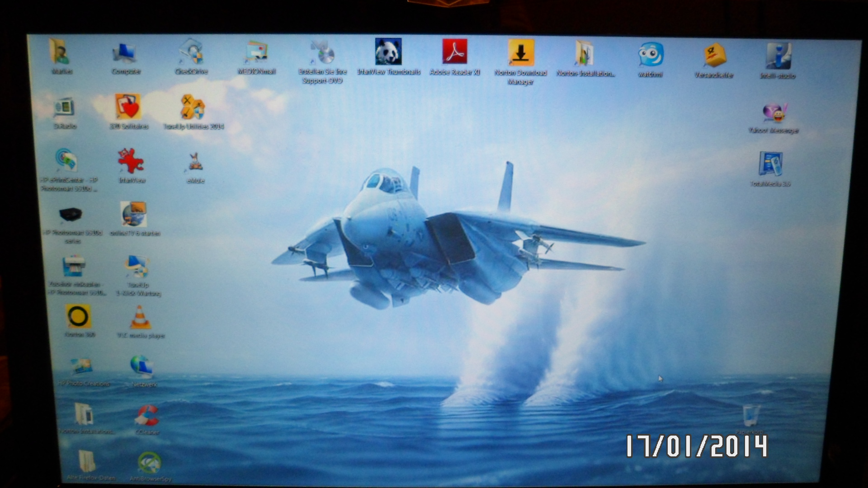Image resolution: width=868 pixels, height=488 pixels.
Task: Launch Norton Download Manager
Action: tap(520, 61)
